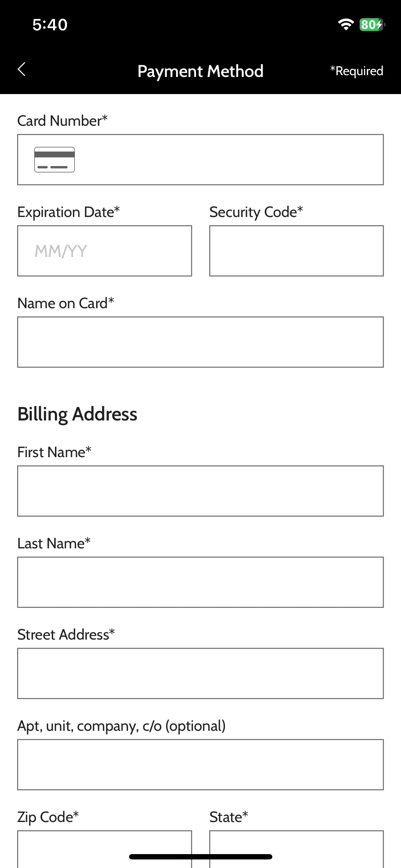Click the Billing Address heading
The image size is (401, 868).
coord(77,414)
